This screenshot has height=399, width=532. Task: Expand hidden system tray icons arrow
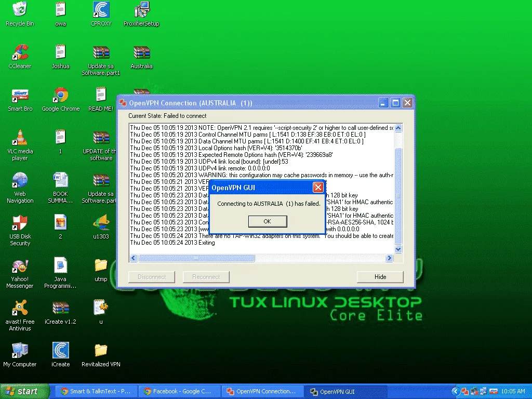click(x=456, y=391)
